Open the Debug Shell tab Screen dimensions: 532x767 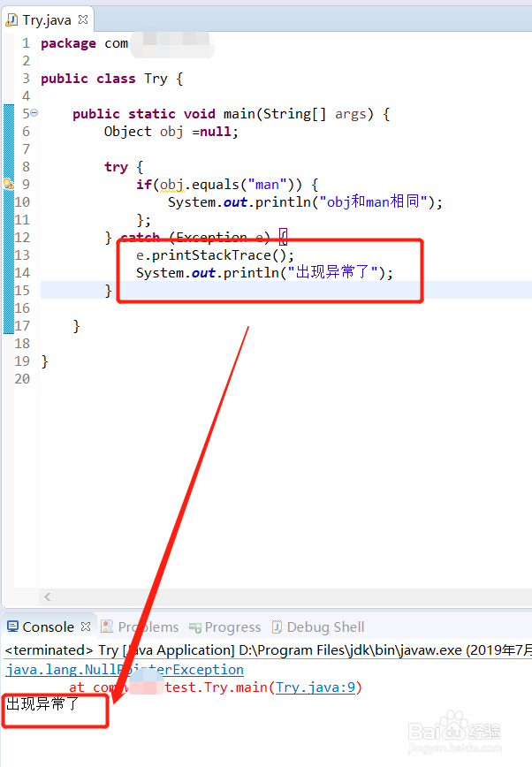pos(325,627)
